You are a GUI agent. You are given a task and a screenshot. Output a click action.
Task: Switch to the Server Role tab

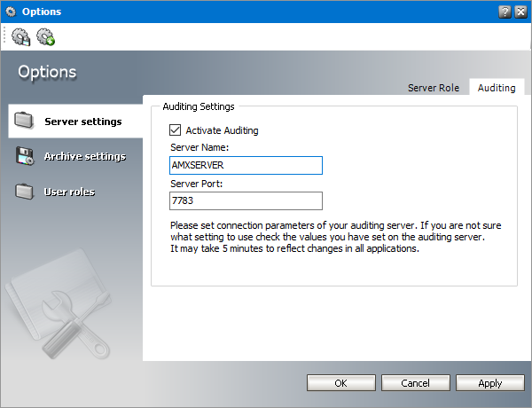[433, 88]
